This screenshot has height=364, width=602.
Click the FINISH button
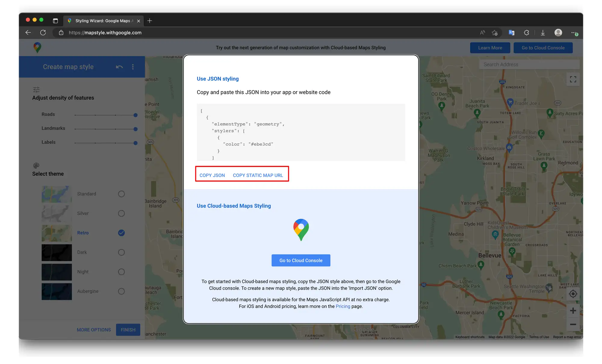coord(128,330)
